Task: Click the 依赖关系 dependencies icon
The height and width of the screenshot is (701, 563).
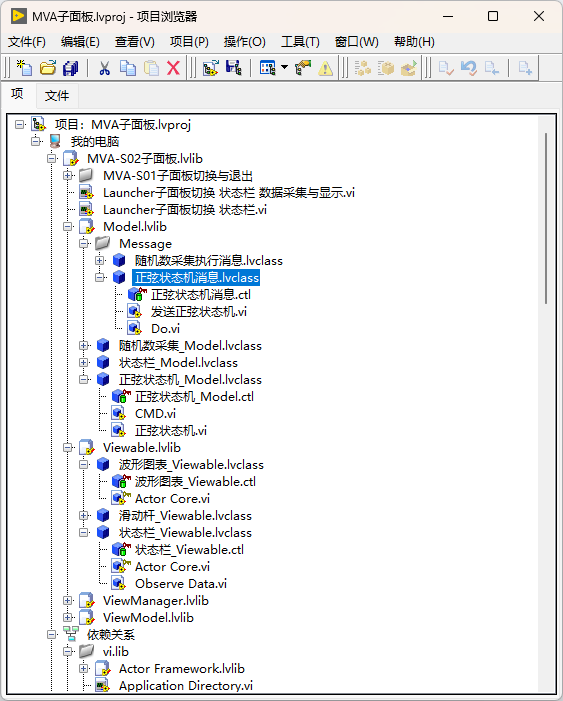Action: tap(71, 634)
